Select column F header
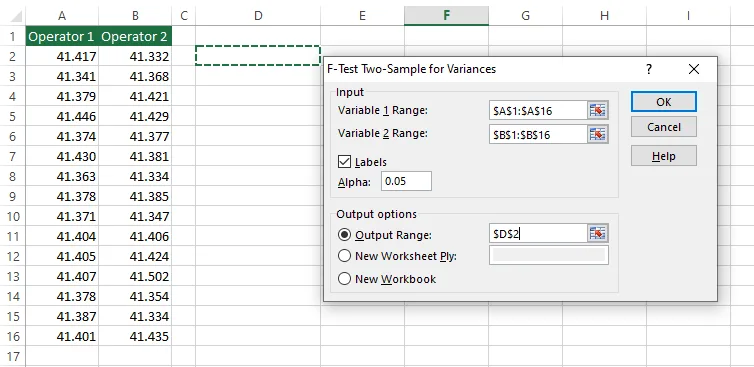This screenshot has height=367, width=754. pos(446,16)
